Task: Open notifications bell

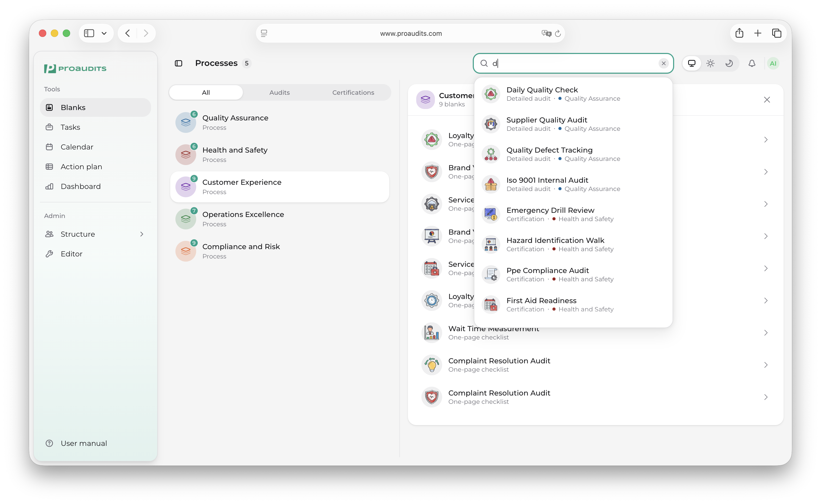Action: [752, 63]
